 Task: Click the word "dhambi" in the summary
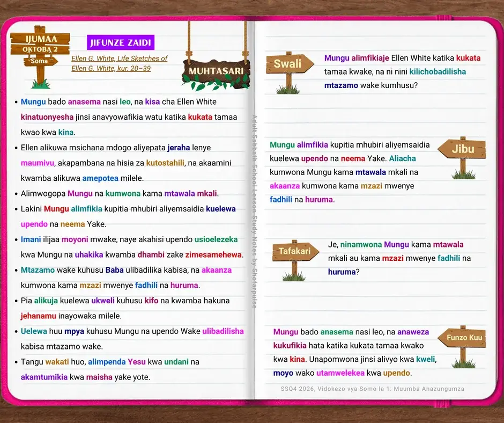tap(151, 254)
